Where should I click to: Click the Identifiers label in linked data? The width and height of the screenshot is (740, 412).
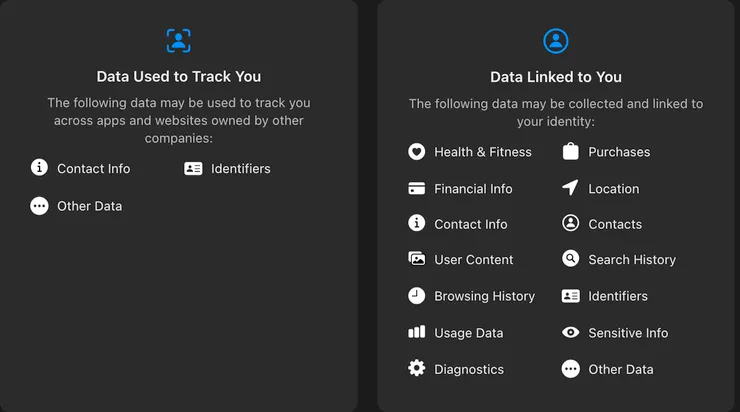tap(617, 296)
